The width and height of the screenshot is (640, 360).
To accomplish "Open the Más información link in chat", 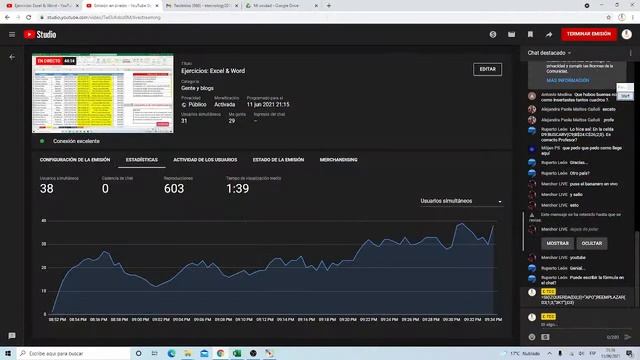I will [568, 81].
